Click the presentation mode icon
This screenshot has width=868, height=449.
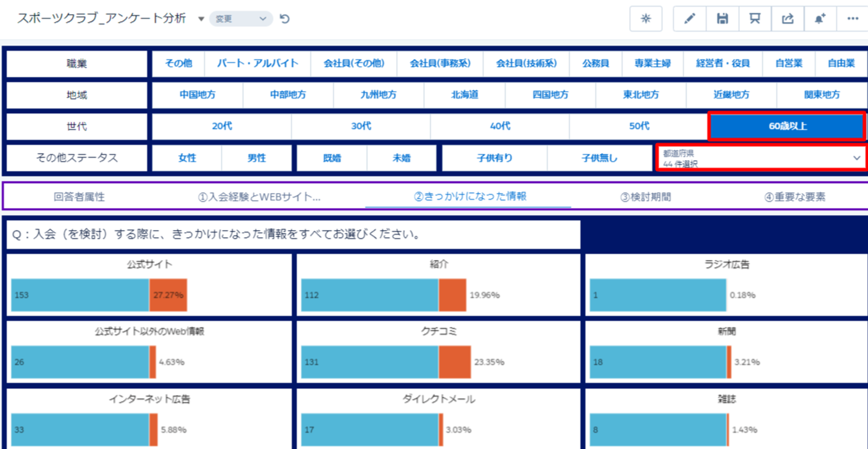755,19
